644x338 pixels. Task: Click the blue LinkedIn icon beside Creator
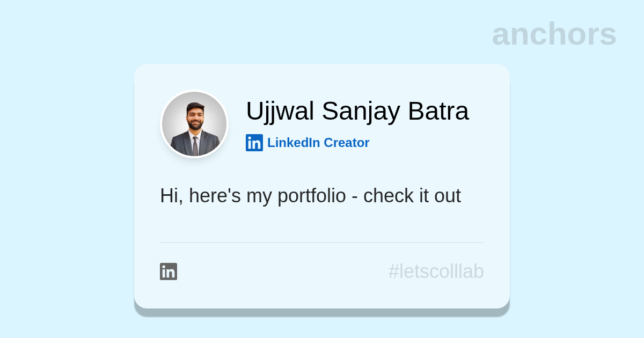[254, 143]
